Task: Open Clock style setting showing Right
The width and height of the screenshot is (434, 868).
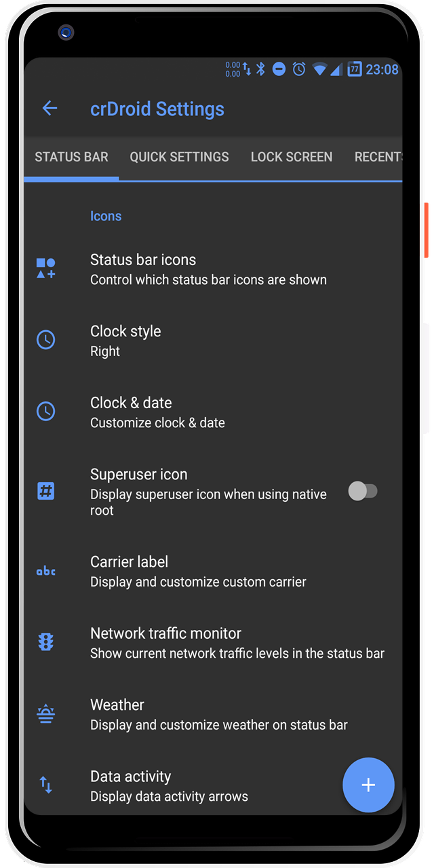Action: point(203,340)
